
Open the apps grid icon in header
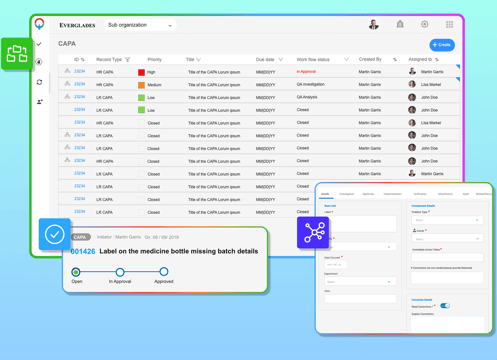click(x=449, y=24)
